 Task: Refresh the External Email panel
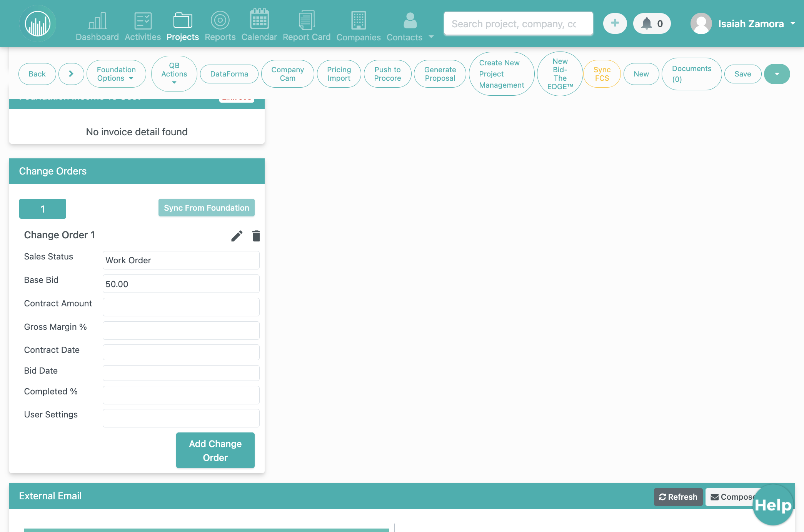678,497
